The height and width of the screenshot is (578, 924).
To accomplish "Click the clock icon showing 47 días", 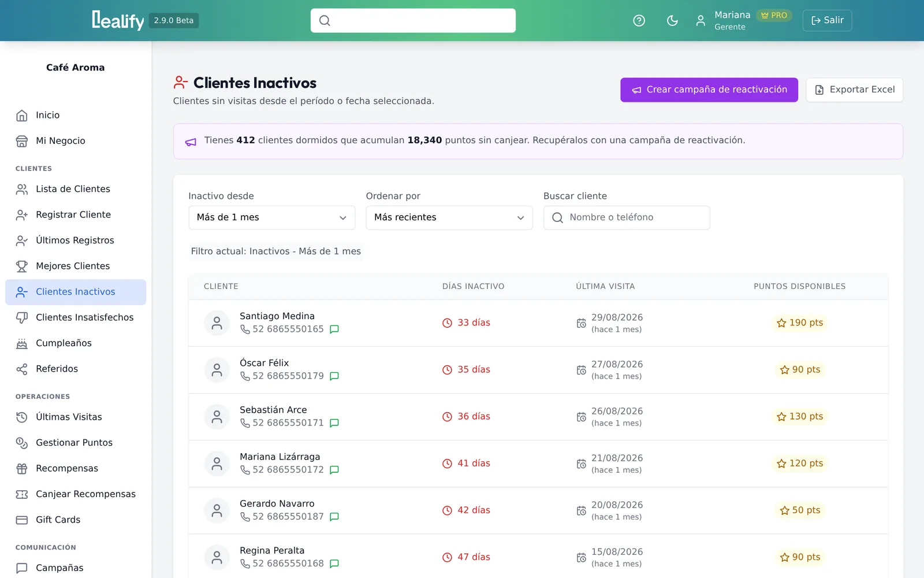I will [x=447, y=557].
